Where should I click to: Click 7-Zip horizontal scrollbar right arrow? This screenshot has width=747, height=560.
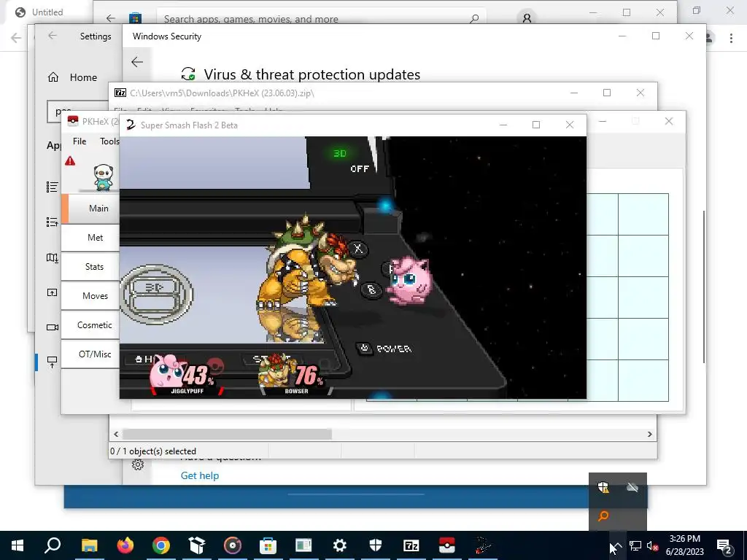pos(649,435)
